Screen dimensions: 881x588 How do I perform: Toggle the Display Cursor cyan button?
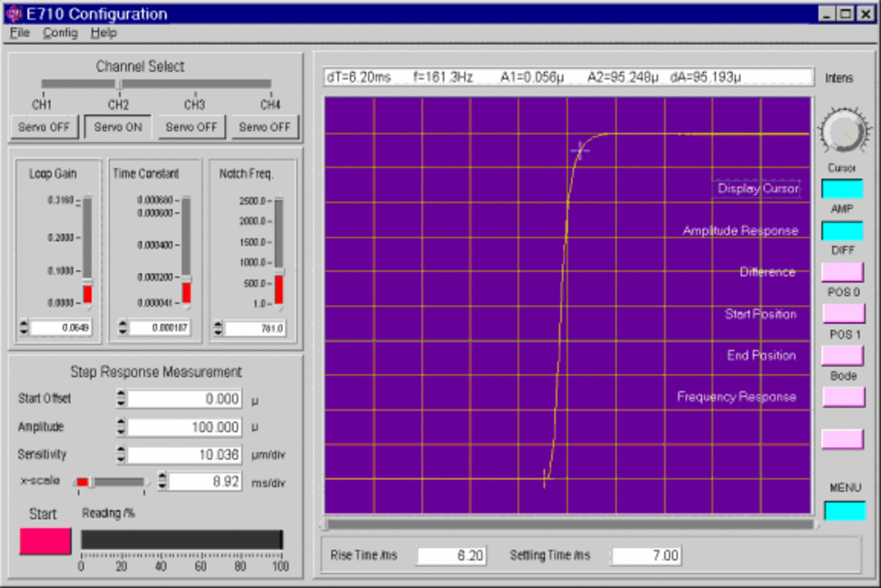pos(842,189)
